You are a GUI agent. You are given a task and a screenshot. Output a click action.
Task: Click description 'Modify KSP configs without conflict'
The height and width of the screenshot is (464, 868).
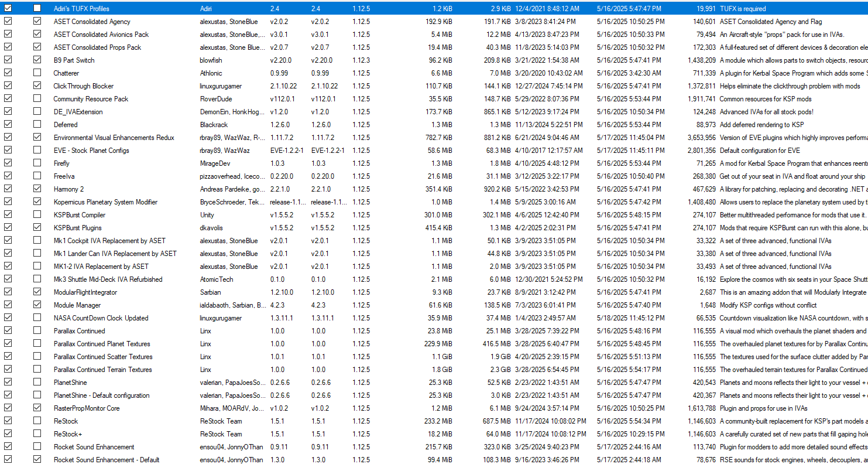pos(768,305)
